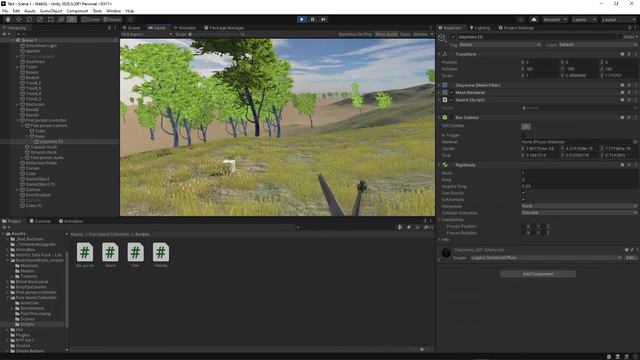Switch to the Project Settings tab
The image size is (640, 360).
click(516, 28)
